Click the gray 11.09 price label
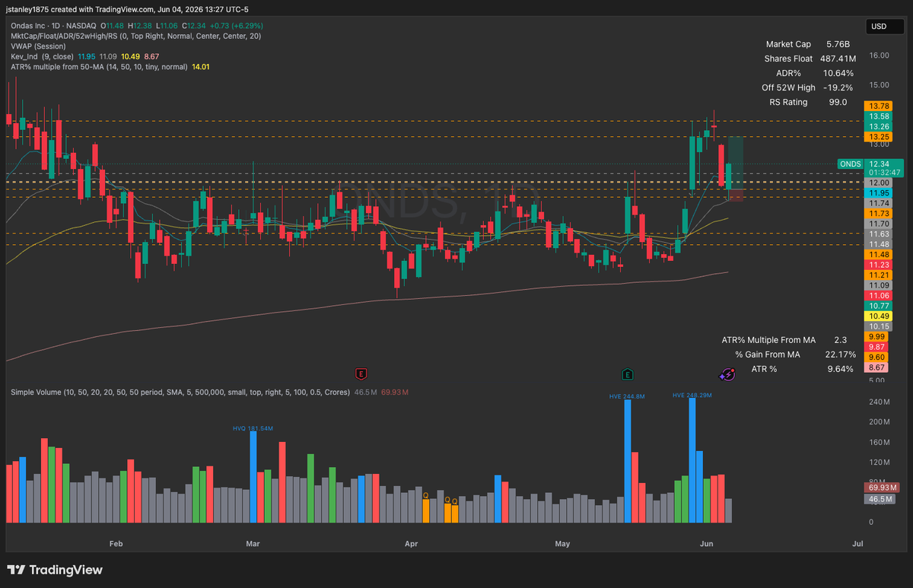Image resolution: width=913 pixels, height=588 pixels. pyautogui.click(x=879, y=285)
